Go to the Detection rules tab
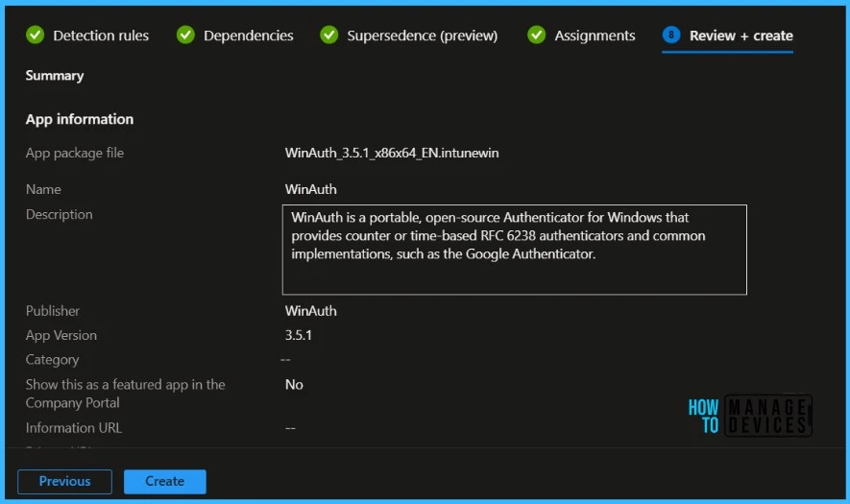The image size is (850, 504). tap(101, 36)
